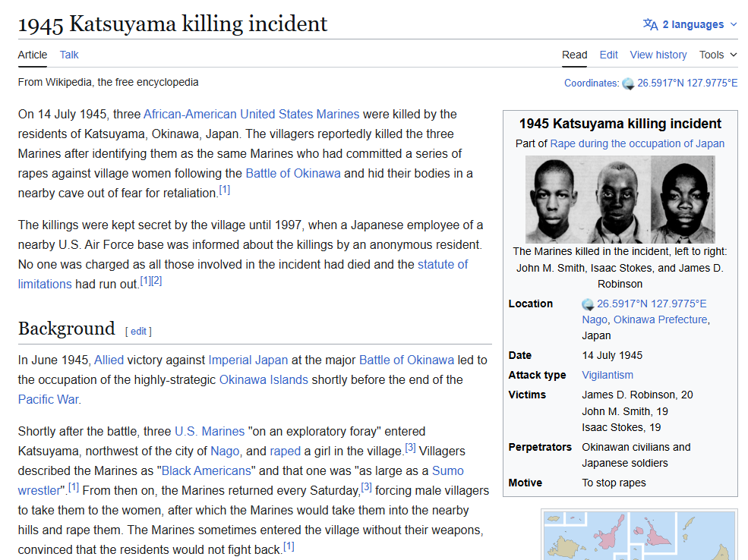Click 'From Wikipedia, the free encyclopedia' tagline

pyautogui.click(x=109, y=83)
